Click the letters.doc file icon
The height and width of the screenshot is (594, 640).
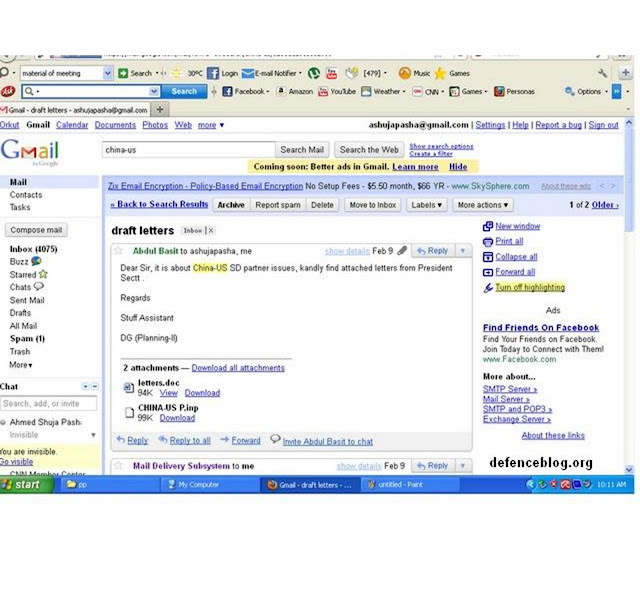pyautogui.click(x=129, y=387)
